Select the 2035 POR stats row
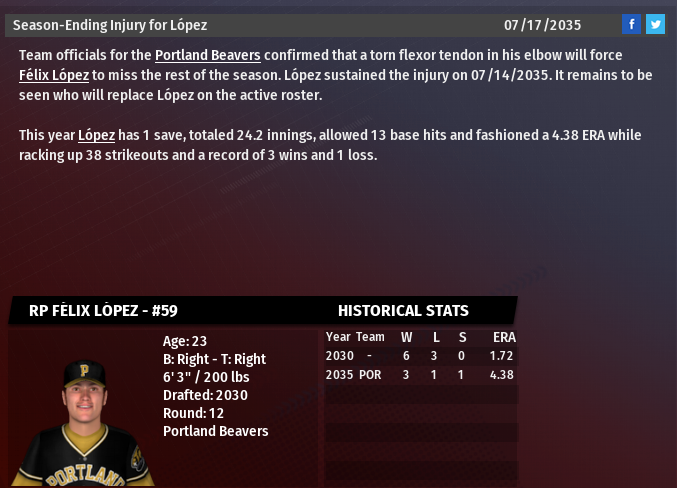 click(x=420, y=375)
